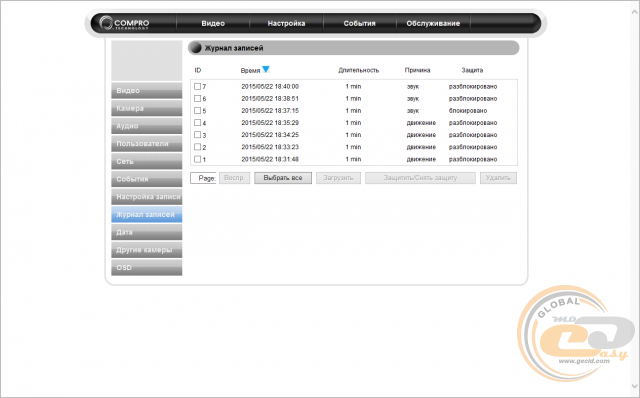Click the timestamp 2015/05/22 18:34:25
Image resolution: width=640 pixels, height=398 pixels.
(270, 135)
